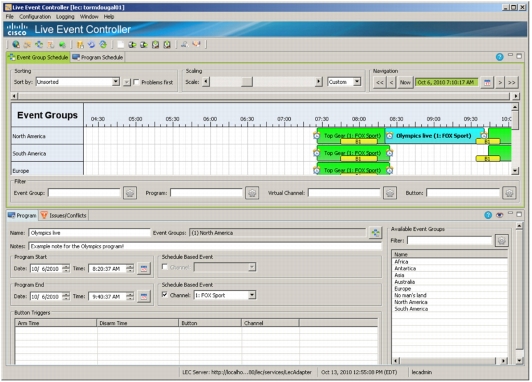Click the << navigation button
532x382 pixels.
pos(380,82)
